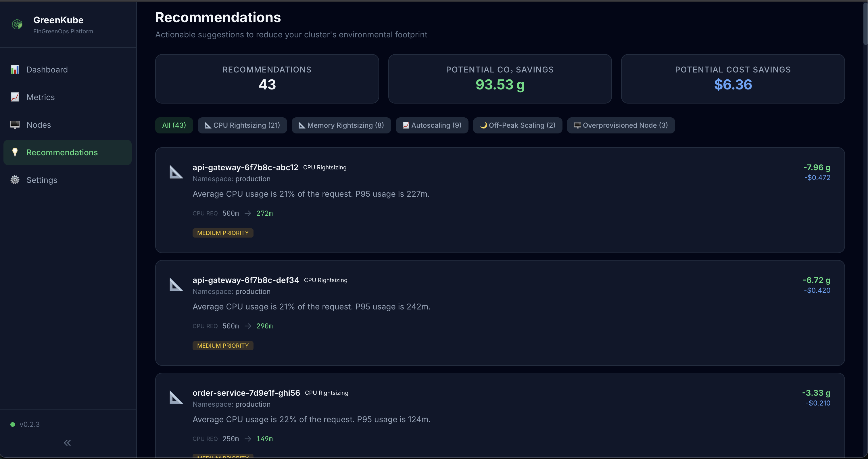868x459 pixels.
Task: Click the green status dot beside v0.2.3
Action: click(13, 424)
